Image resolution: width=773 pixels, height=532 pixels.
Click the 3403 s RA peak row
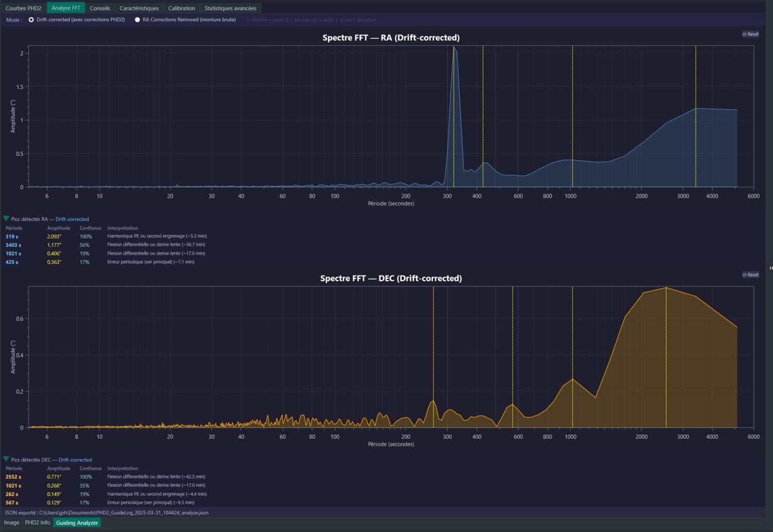pos(106,245)
